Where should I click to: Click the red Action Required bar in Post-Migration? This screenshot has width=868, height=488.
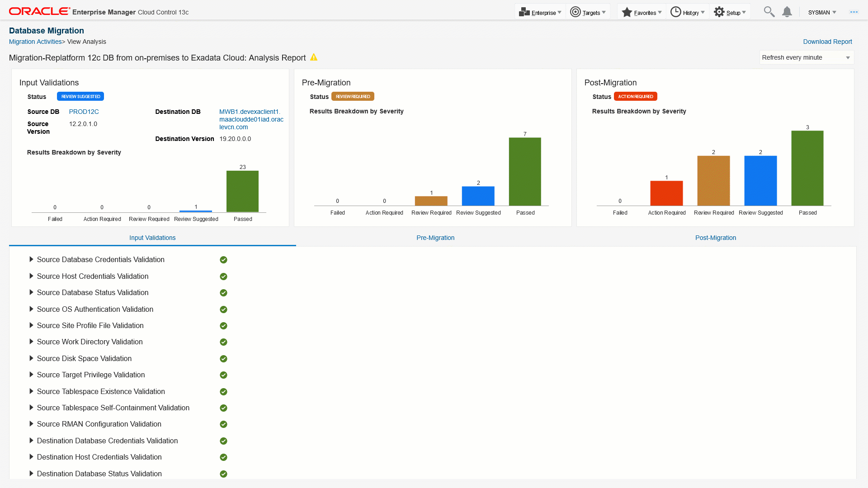666,193
